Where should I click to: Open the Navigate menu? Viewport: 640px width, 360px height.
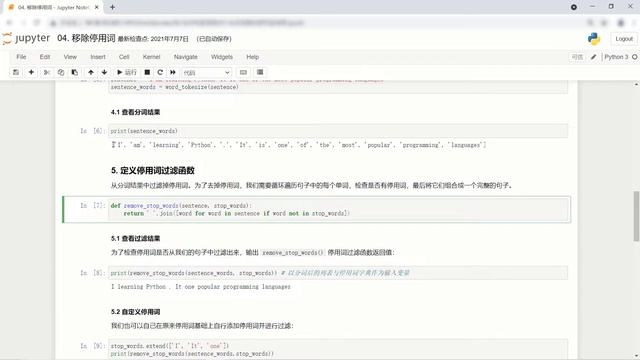point(186,57)
